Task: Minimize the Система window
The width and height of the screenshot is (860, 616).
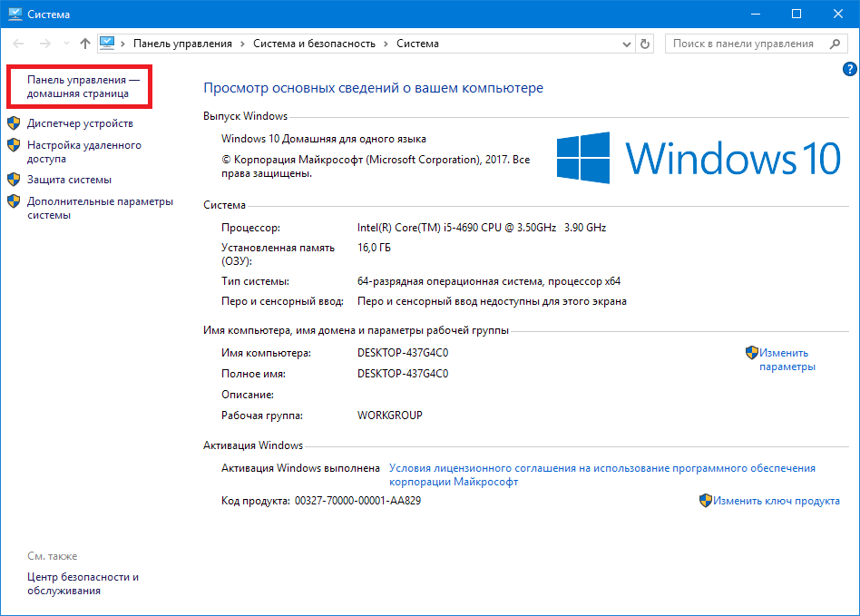Action: pyautogui.click(x=756, y=14)
